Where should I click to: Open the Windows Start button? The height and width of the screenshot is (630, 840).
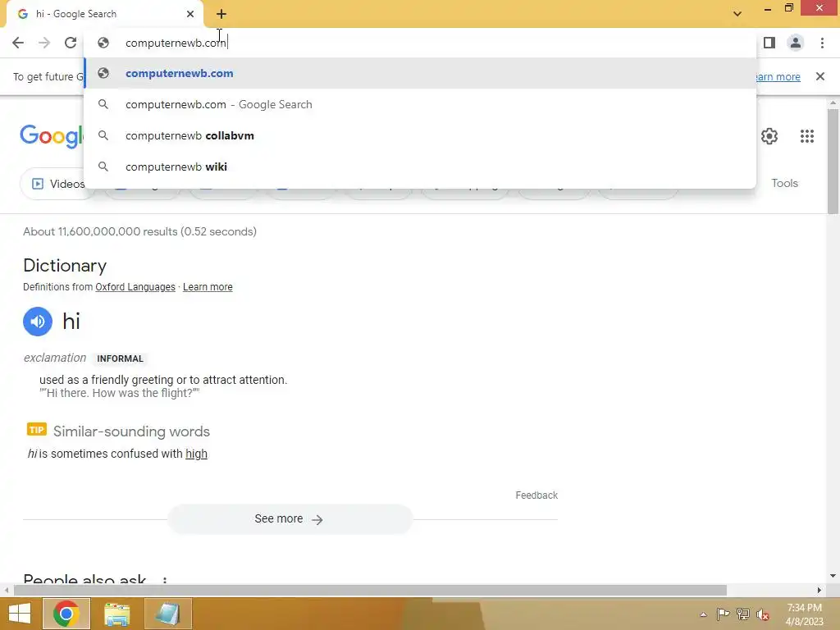(x=20, y=614)
